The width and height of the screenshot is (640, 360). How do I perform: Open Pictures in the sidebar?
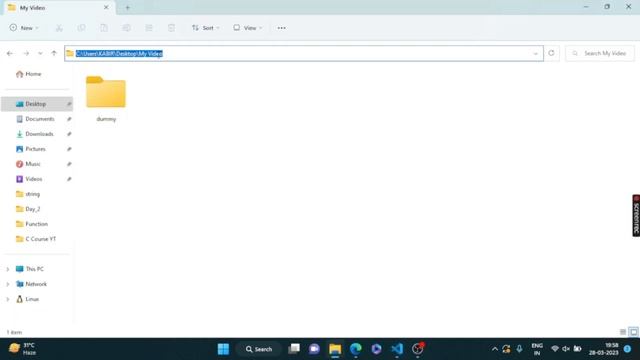(x=37, y=149)
